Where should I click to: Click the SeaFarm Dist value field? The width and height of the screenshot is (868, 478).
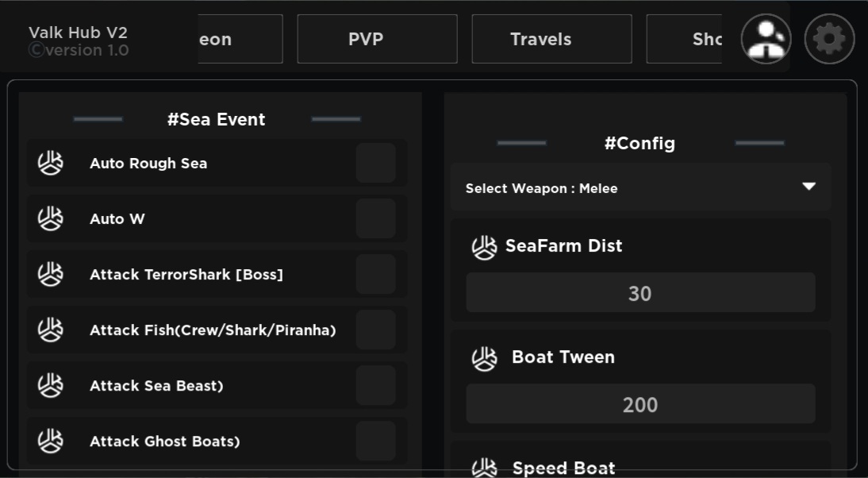[x=640, y=293]
